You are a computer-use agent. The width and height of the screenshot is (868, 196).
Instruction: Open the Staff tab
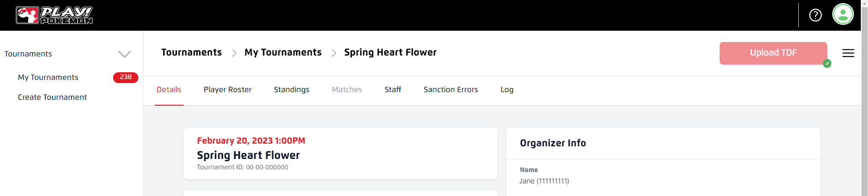[x=393, y=89]
